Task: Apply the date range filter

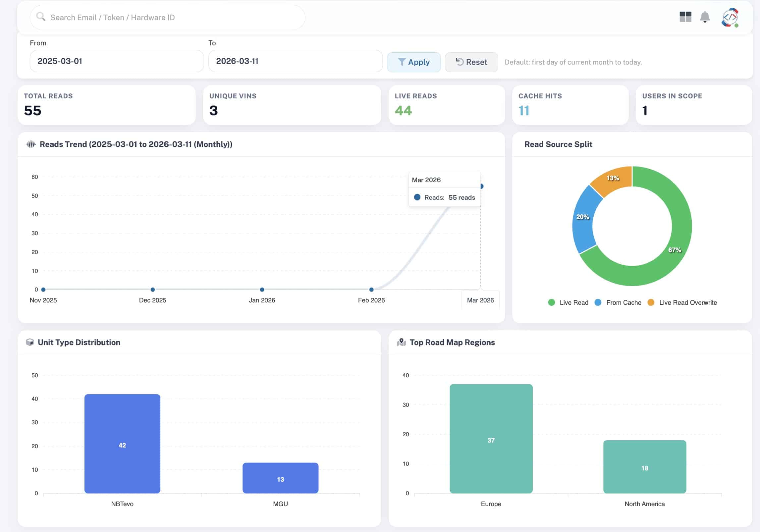Action: [x=413, y=62]
